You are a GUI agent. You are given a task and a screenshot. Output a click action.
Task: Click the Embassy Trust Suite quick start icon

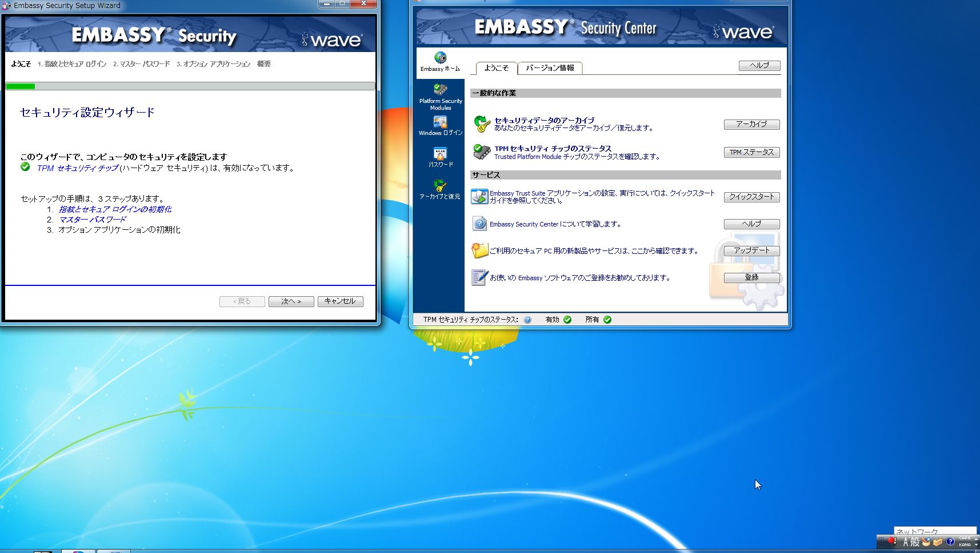coord(479,196)
